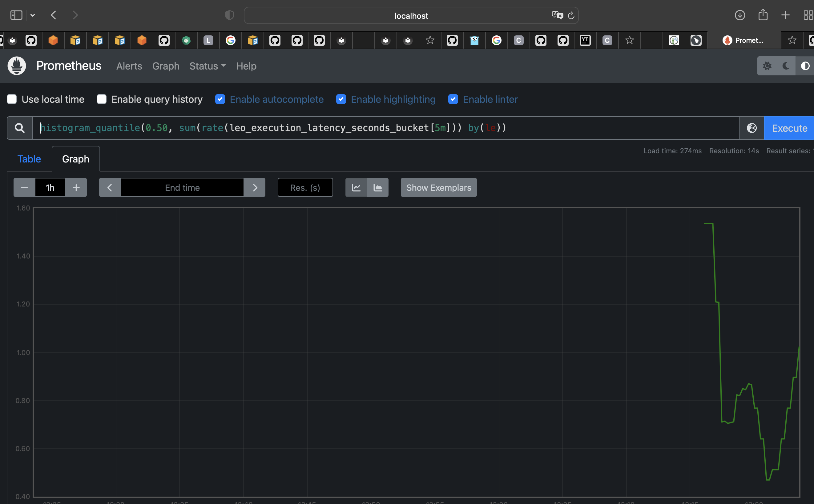Click the Prometheus flame logo
814x504 pixels.
pyautogui.click(x=17, y=66)
